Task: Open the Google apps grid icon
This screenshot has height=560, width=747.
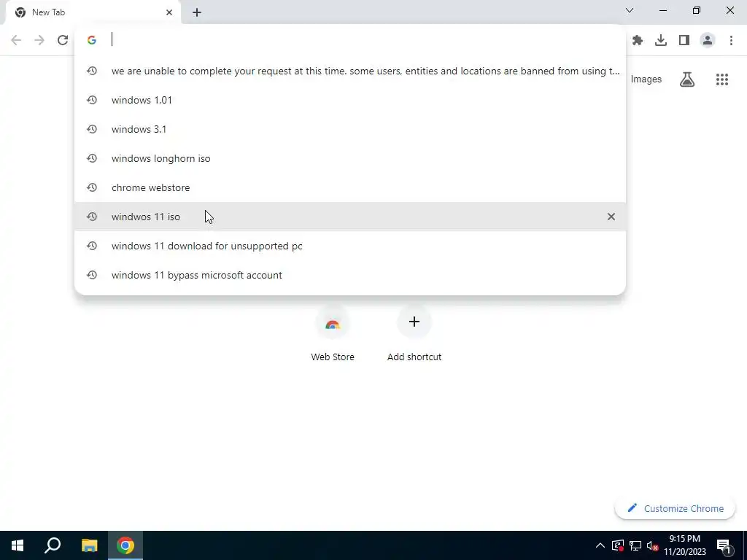Action: pos(722,79)
